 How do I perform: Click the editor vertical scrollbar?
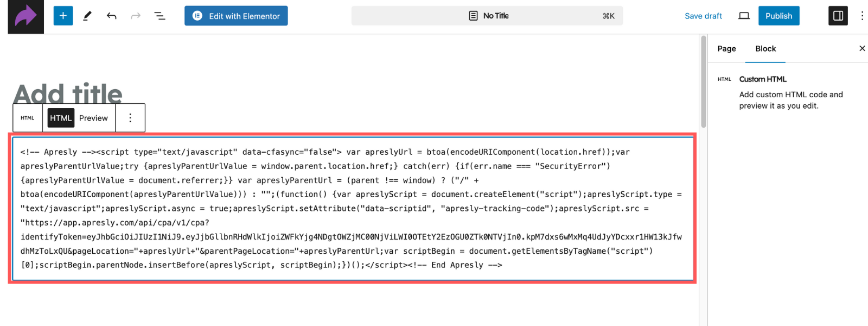(x=704, y=81)
